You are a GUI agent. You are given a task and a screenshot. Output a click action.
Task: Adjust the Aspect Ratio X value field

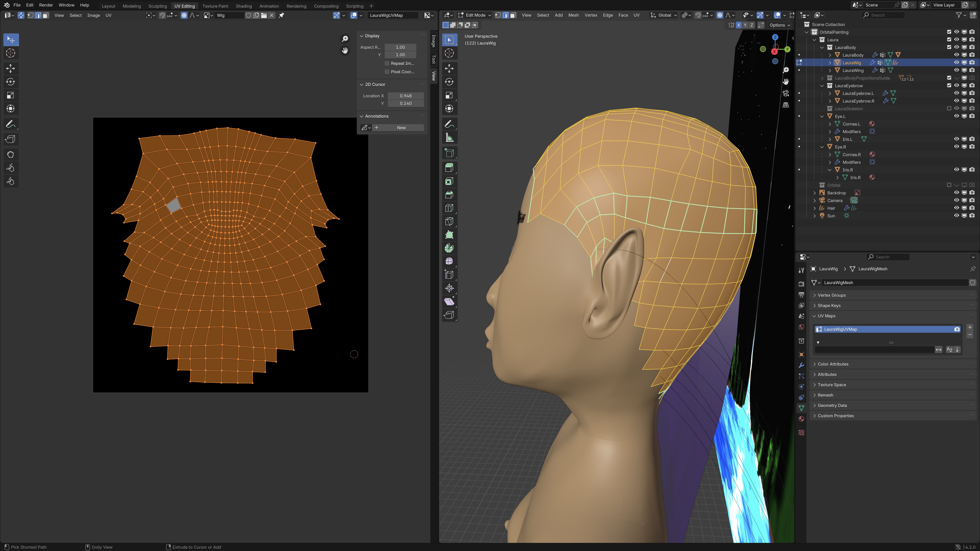point(400,47)
